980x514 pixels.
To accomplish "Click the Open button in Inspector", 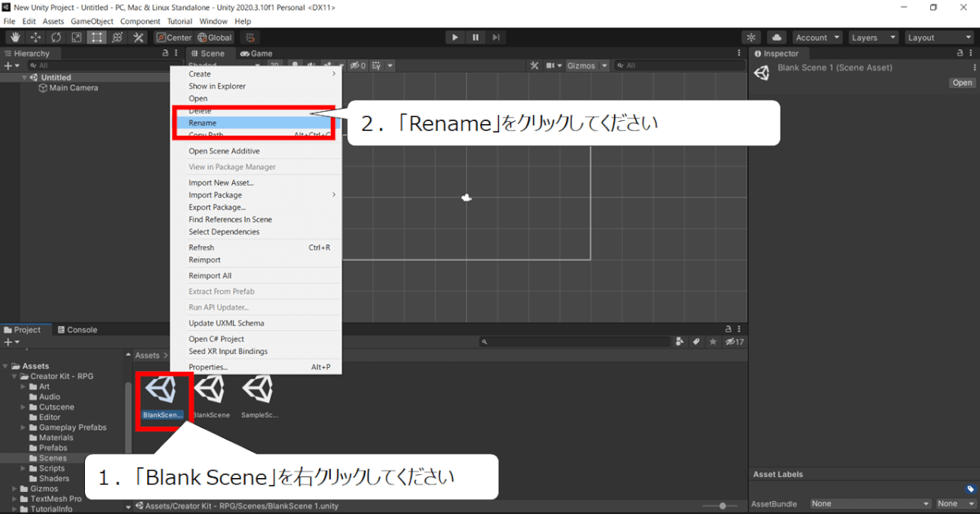I will [962, 83].
